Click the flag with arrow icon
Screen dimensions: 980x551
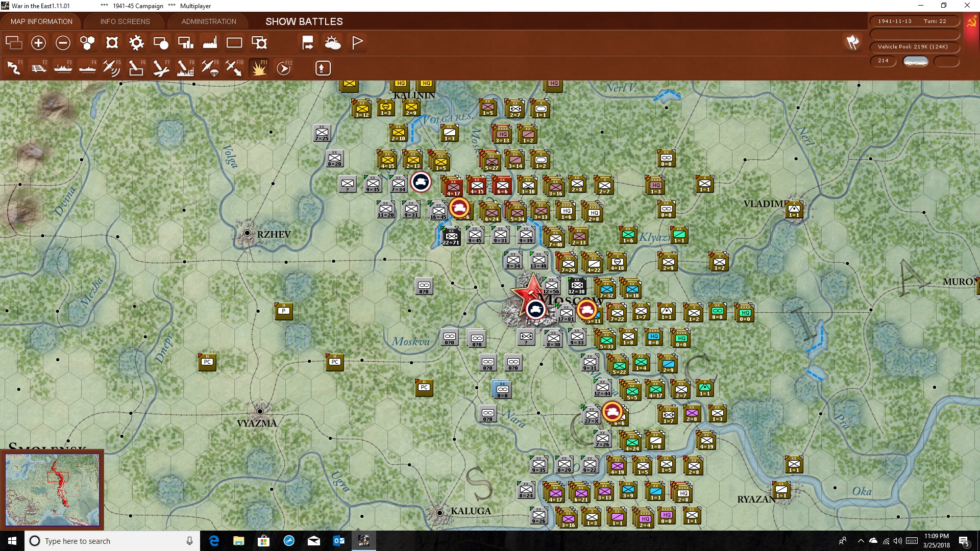pyautogui.click(x=308, y=43)
